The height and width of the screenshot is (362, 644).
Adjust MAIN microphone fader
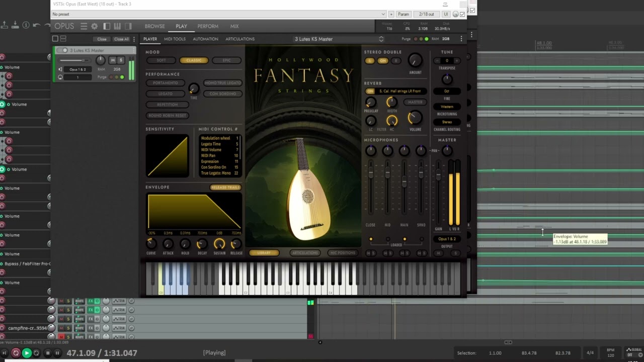tap(404, 182)
